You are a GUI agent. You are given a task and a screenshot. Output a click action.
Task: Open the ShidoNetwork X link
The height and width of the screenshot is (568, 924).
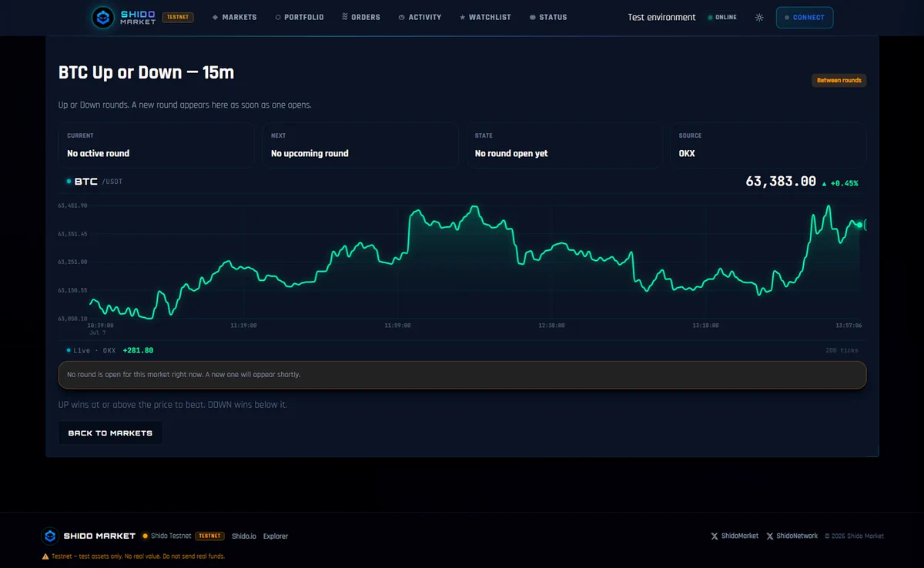792,536
